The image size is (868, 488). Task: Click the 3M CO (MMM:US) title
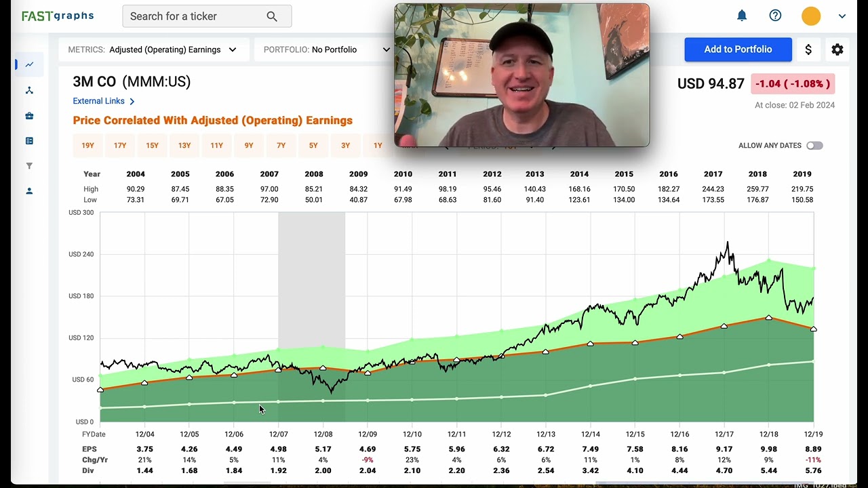(x=132, y=82)
